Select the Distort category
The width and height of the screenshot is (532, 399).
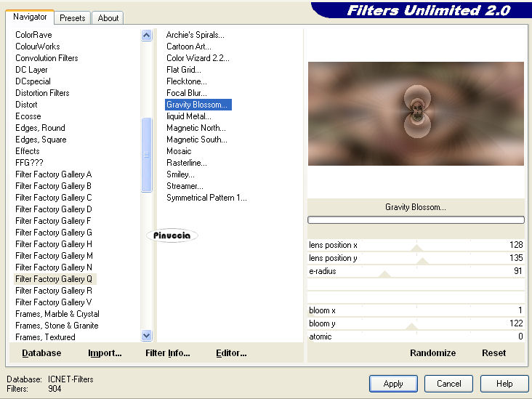(26, 105)
